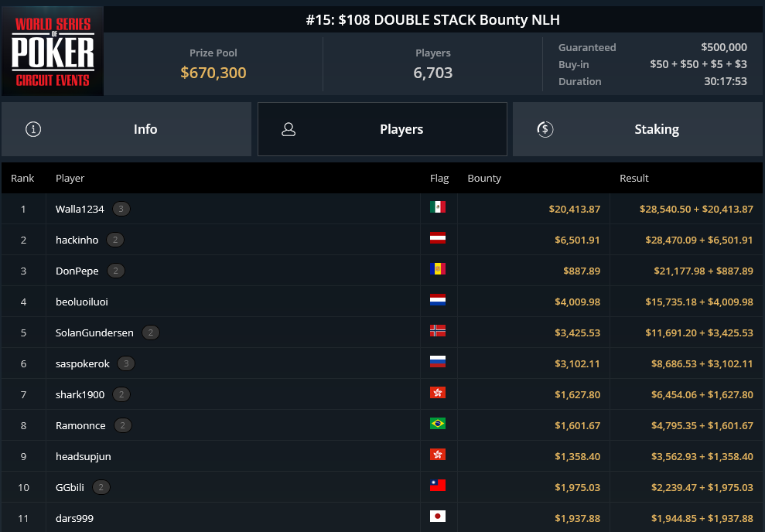The width and height of the screenshot is (765, 532).
Task: Click the Austria flag for hackinho
Action: pos(438,239)
